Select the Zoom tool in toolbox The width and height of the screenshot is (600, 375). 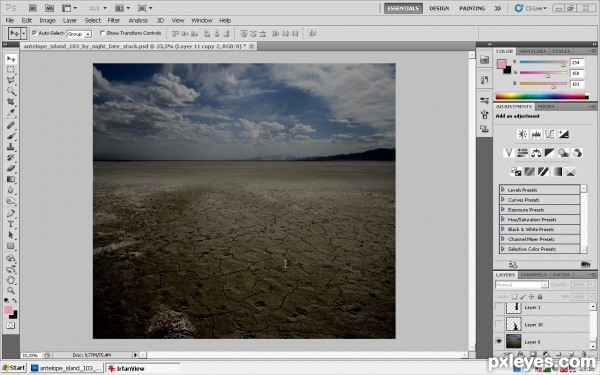point(11,291)
